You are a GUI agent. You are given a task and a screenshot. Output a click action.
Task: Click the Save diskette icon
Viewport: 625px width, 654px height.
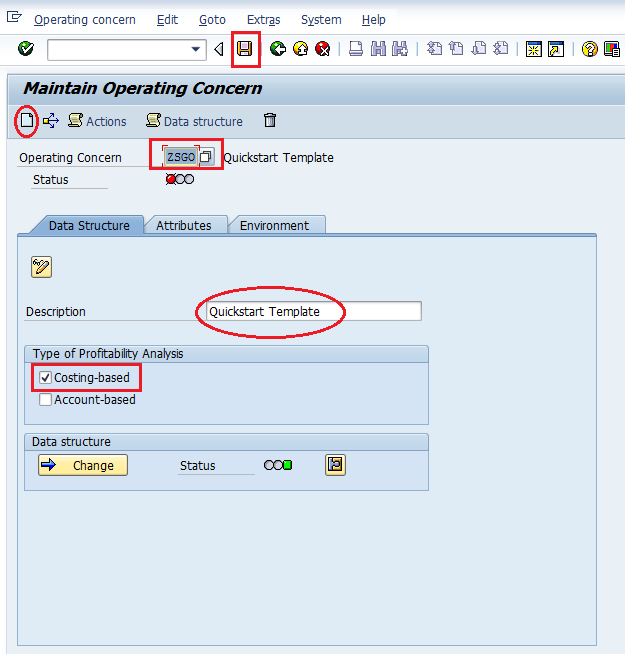245,49
